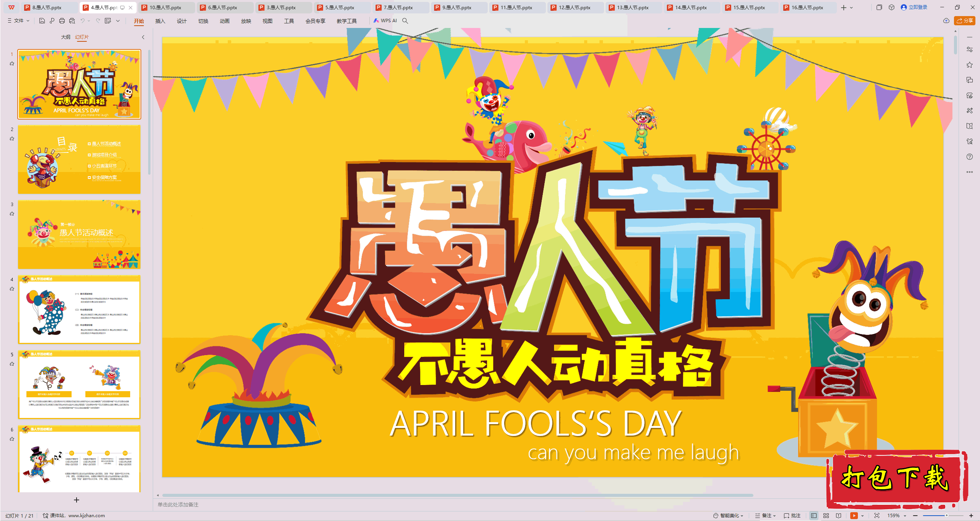Open print preview icon
Image resolution: width=980 pixels, height=521 pixels.
click(72, 21)
